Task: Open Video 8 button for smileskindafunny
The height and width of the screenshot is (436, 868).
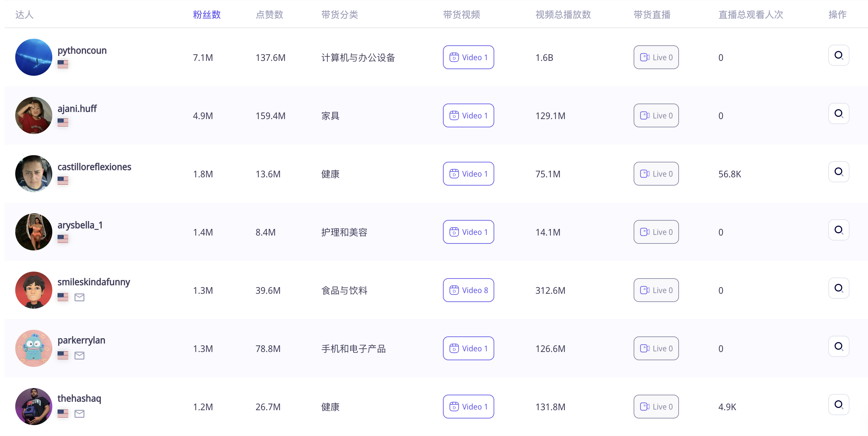Action: tap(468, 290)
